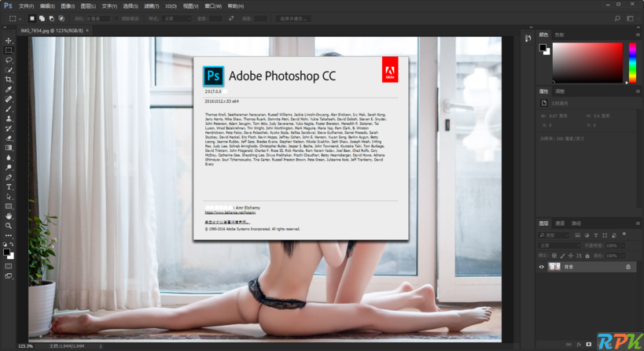Image resolution: width=644 pixels, height=351 pixels.
Task: Toggle lock position in Layers panel
Action: click(571, 256)
